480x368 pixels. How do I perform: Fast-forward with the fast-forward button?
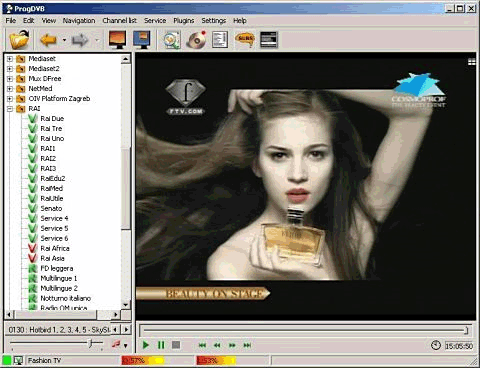[232, 345]
